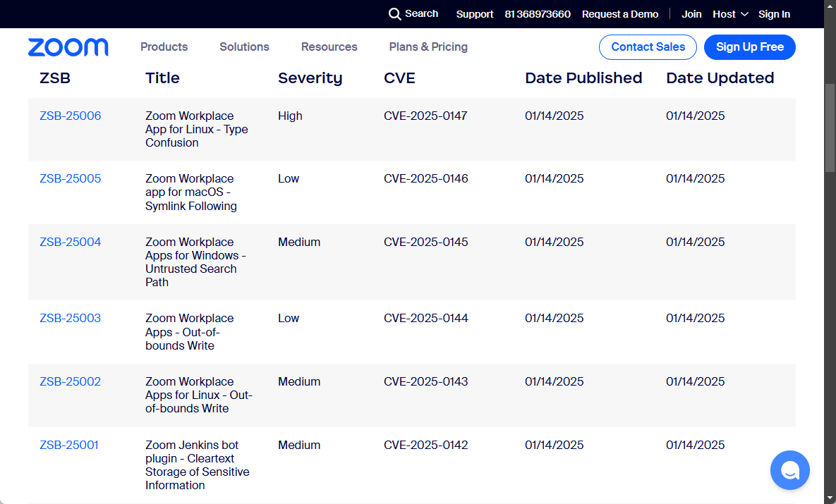Click the Title column header
The image size is (836, 504).
(163, 78)
